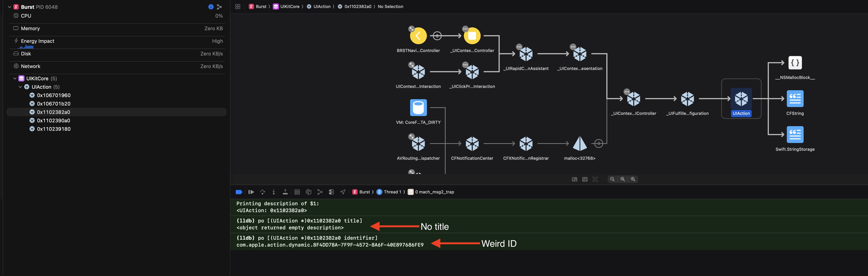The width and height of the screenshot is (868, 276).
Task: Click the stacked-bars icon in the debug bar
Action: [297, 192]
